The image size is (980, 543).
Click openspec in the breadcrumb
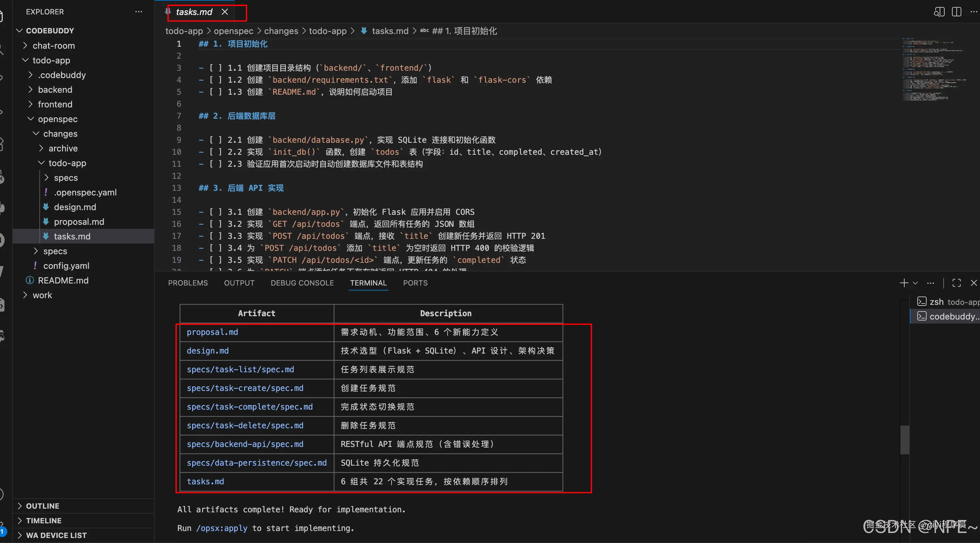coord(233,31)
